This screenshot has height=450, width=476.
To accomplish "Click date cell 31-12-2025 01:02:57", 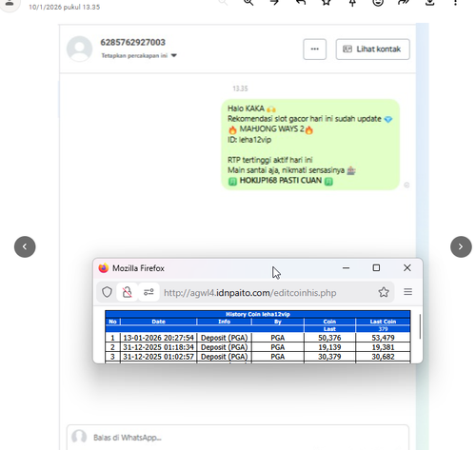I will point(158,357).
